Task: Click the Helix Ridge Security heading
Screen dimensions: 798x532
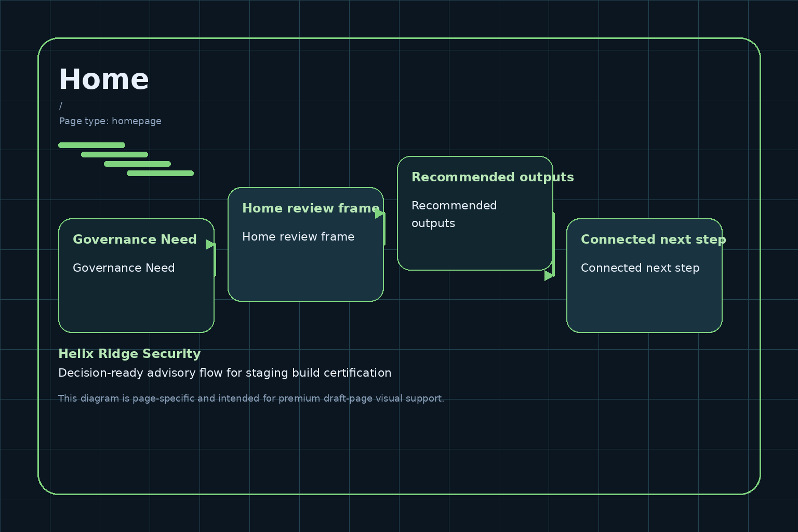Action: (x=129, y=354)
